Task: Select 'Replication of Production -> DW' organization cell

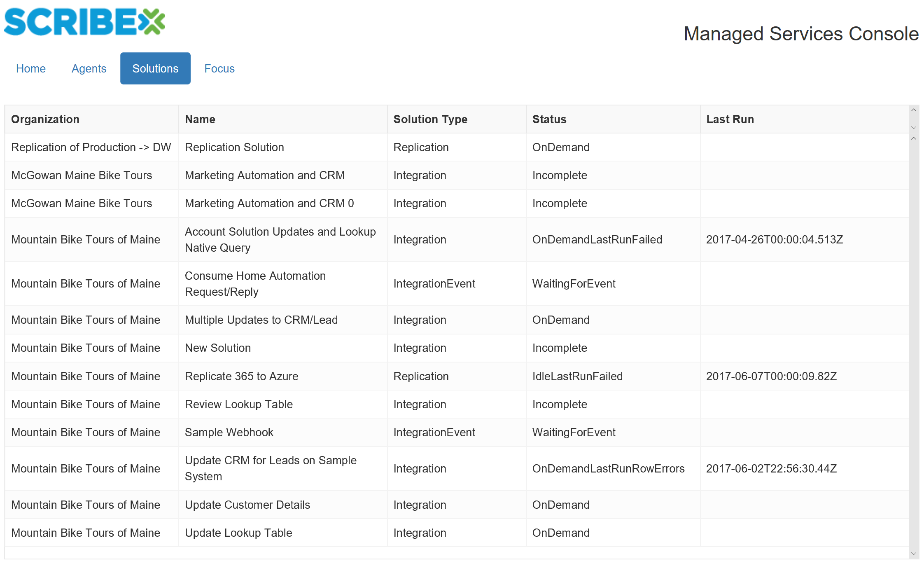Action: click(91, 147)
